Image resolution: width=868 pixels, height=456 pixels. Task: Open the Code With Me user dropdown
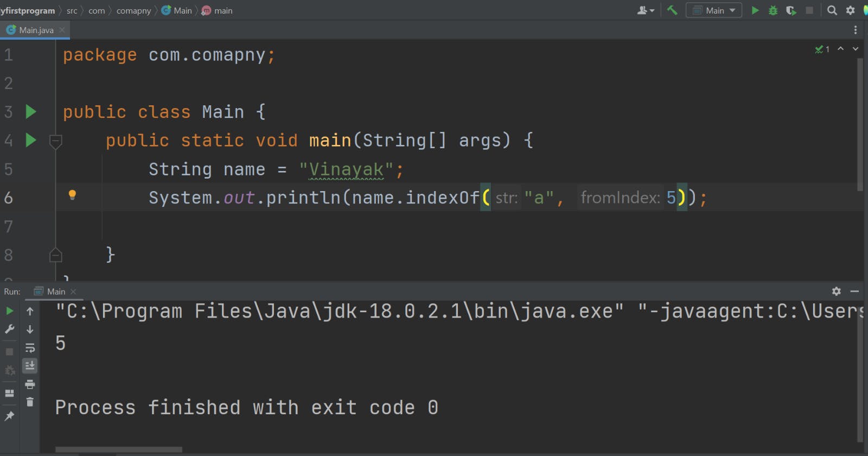click(646, 10)
